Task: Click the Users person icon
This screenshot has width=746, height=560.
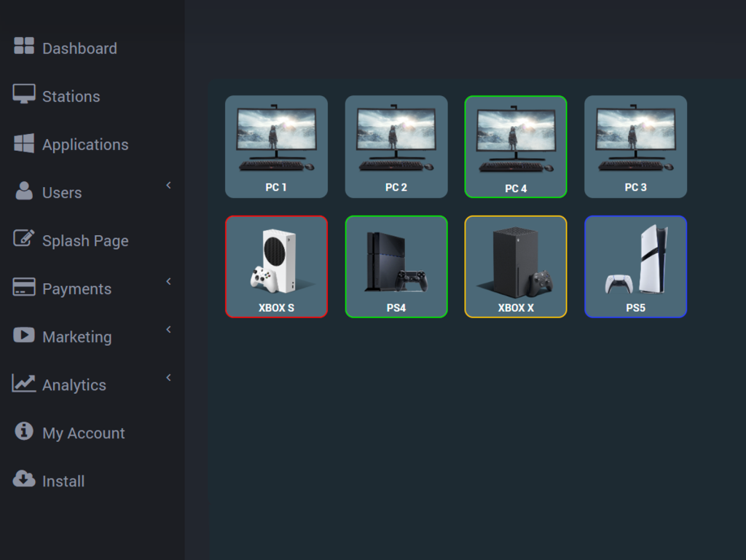Action: (24, 191)
